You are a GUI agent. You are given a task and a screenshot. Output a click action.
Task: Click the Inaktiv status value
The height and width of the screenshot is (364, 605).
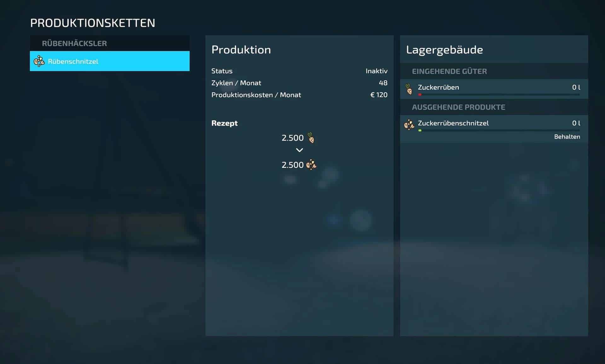pyautogui.click(x=376, y=71)
